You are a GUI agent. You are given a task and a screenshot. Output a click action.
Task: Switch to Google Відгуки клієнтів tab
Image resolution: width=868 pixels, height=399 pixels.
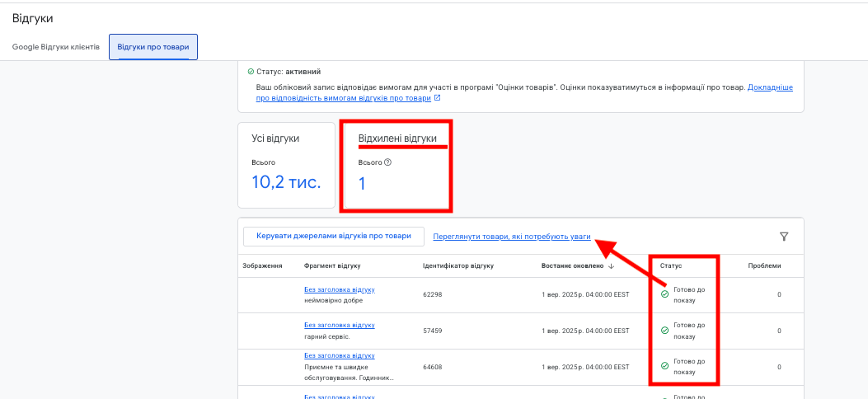[56, 47]
